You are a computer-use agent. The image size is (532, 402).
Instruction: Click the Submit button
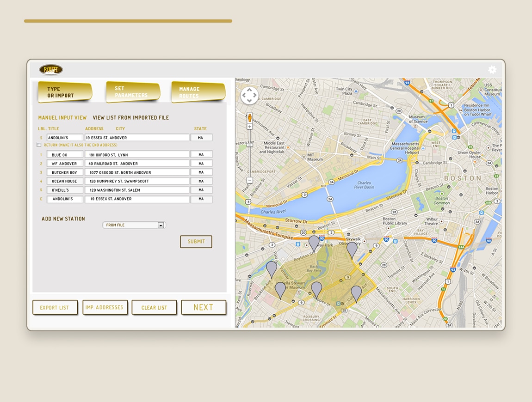click(x=196, y=242)
